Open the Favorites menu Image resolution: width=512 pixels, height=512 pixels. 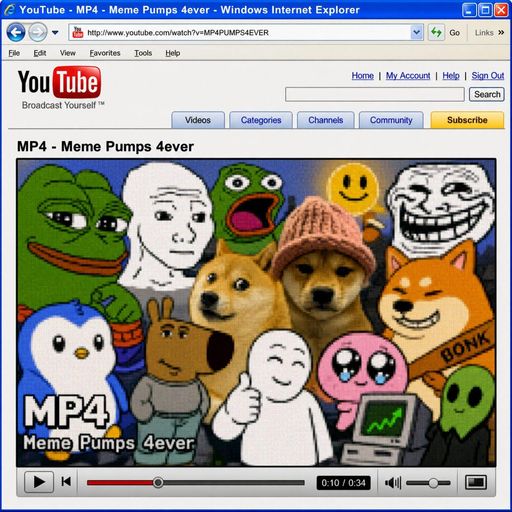click(105, 53)
